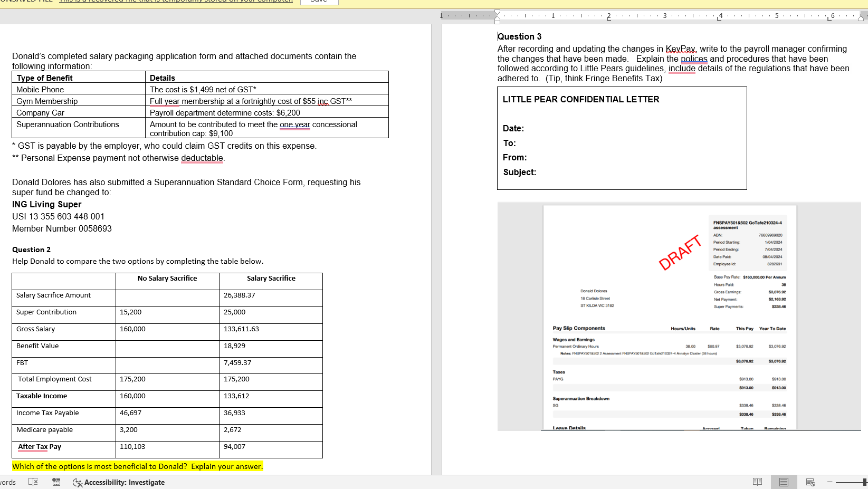Click the Save button in the yellow bar
868x489 pixels.
[319, 2]
